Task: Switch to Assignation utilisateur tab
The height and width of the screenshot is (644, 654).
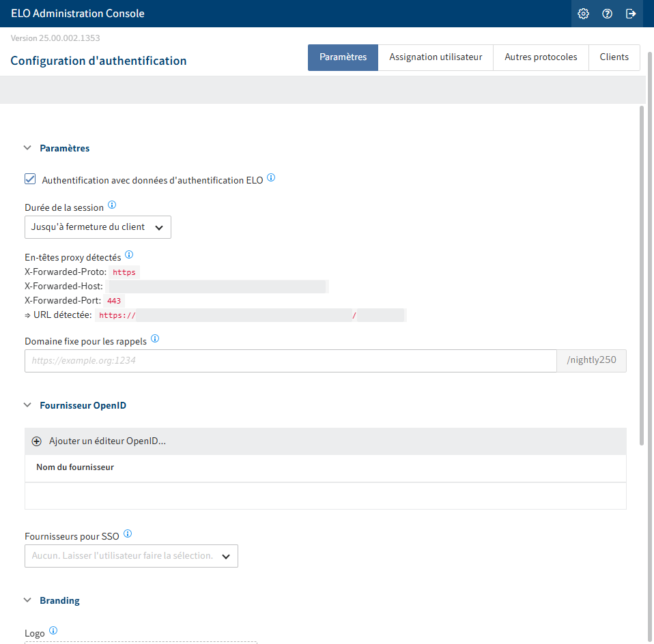Action: (436, 57)
